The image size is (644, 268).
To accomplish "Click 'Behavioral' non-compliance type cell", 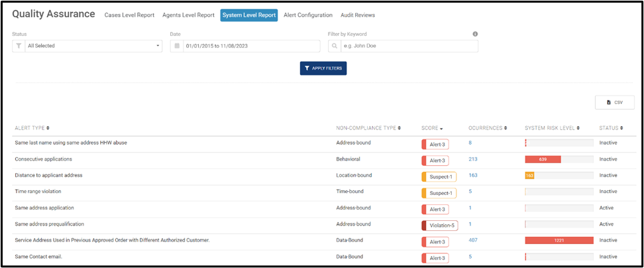I will click(x=349, y=159).
